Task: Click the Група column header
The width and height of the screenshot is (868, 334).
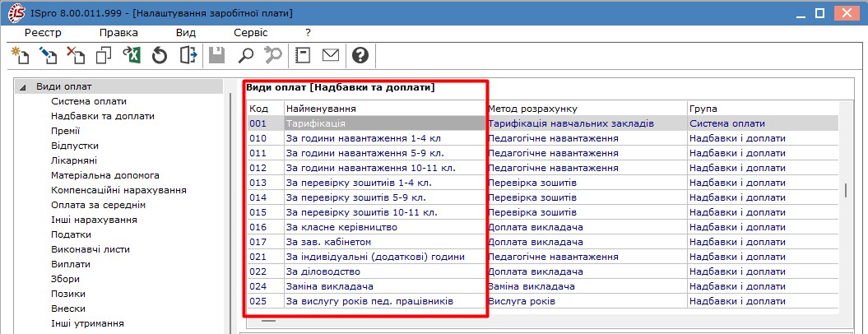Action: click(x=763, y=109)
